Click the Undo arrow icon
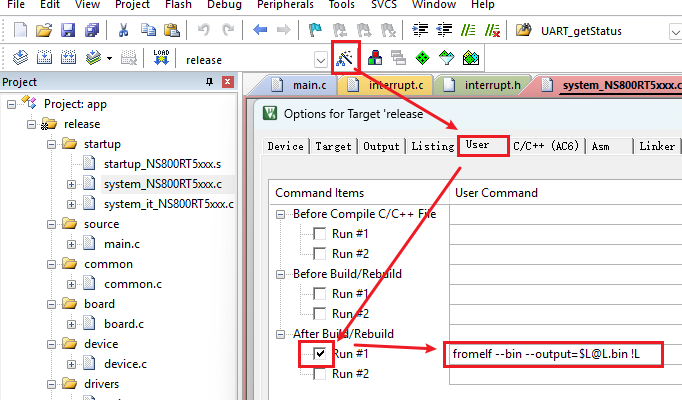The width and height of the screenshot is (682, 400). tap(202, 30)
